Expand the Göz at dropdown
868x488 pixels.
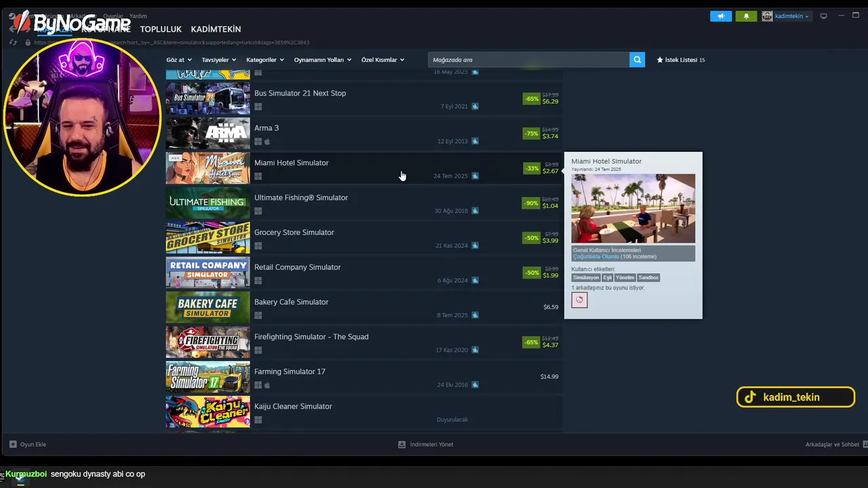[179, 60]
